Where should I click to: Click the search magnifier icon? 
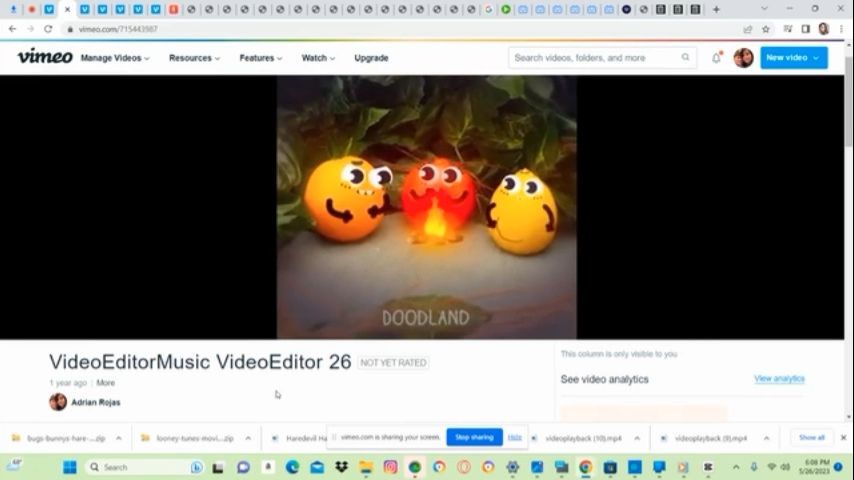pyautogui.click(x=686, y=58)
